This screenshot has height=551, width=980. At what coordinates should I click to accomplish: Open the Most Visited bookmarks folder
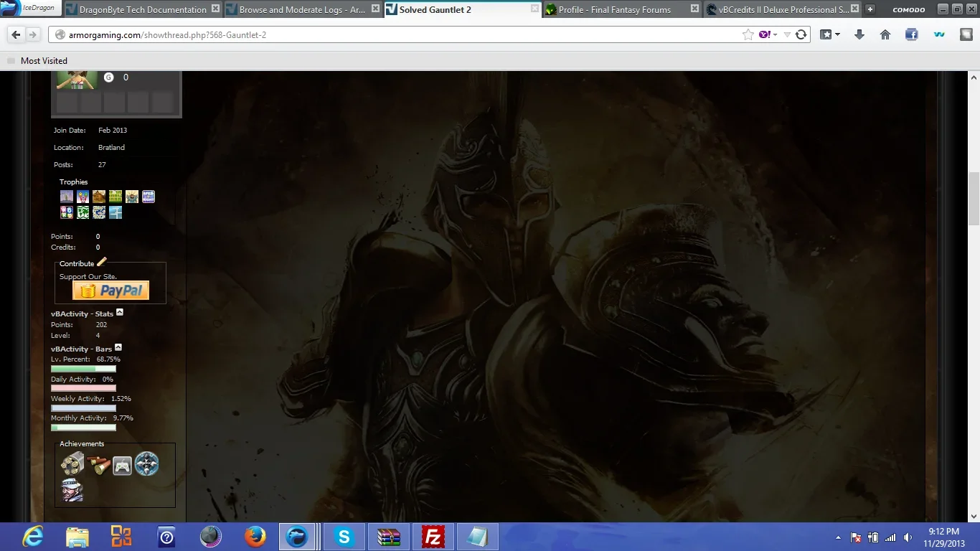(x=37, y=61)
